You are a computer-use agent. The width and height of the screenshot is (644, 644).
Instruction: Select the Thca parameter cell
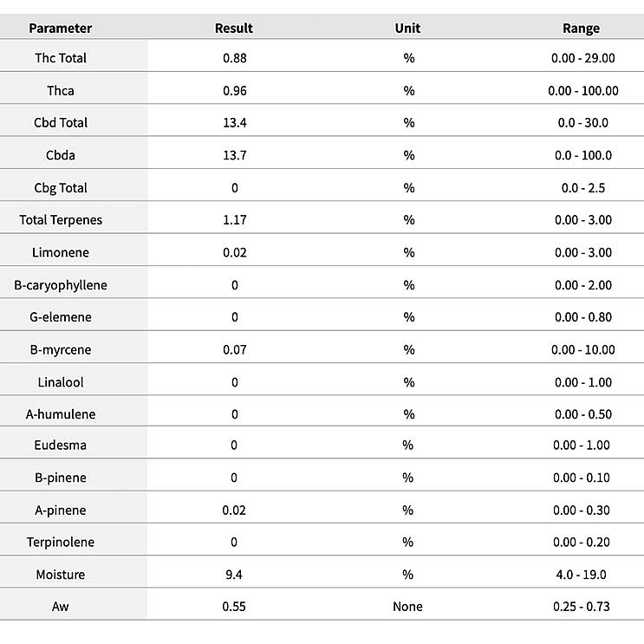click(61, 90)
